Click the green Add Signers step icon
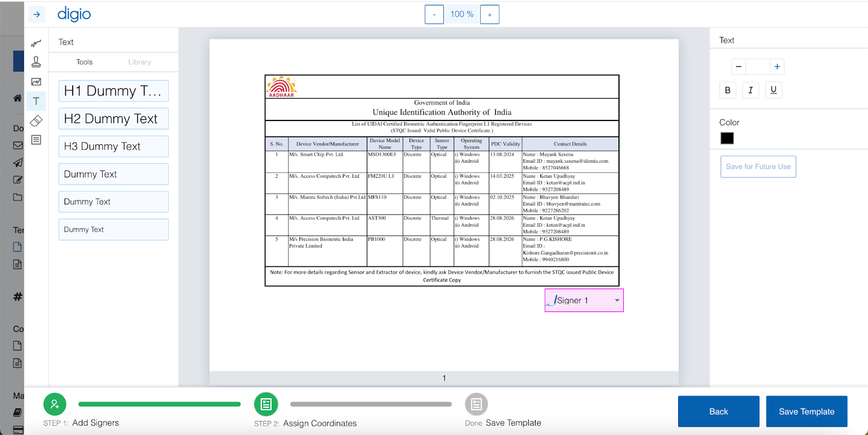The image size is (868, 435). tap(55, 404)
